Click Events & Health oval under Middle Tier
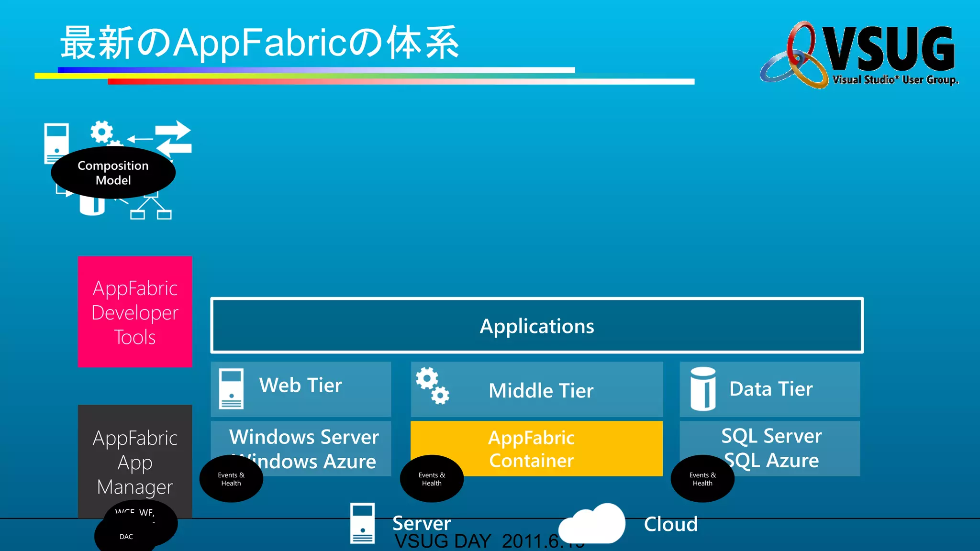This screenshot has width=980, height=551. 432,479
